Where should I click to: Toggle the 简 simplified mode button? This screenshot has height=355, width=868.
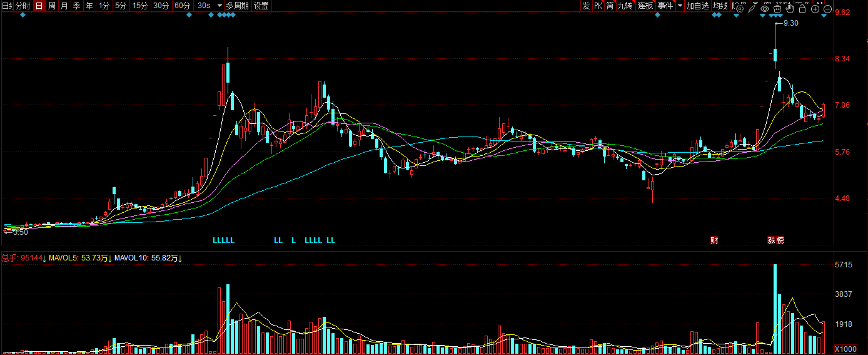[x=610, y=6]
